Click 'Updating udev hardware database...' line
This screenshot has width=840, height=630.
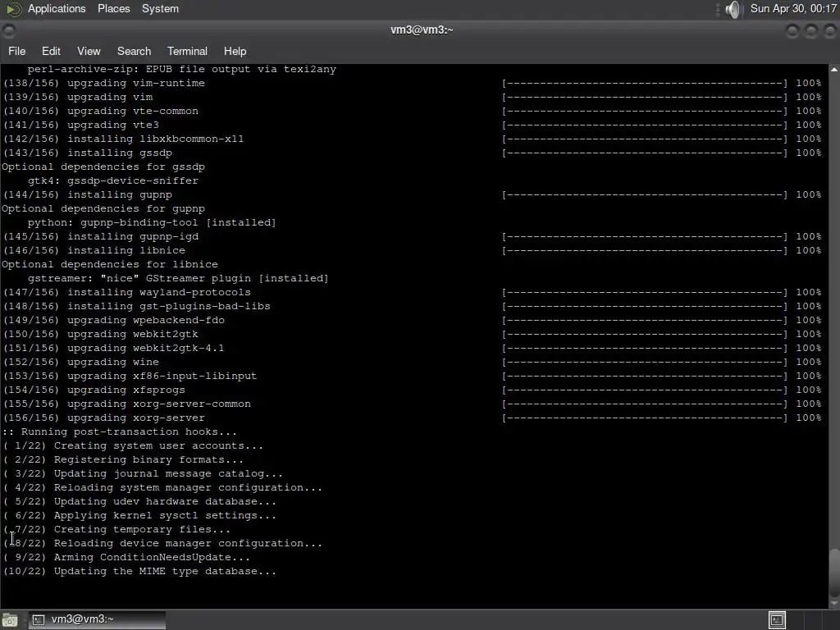(x=139, y=501)
